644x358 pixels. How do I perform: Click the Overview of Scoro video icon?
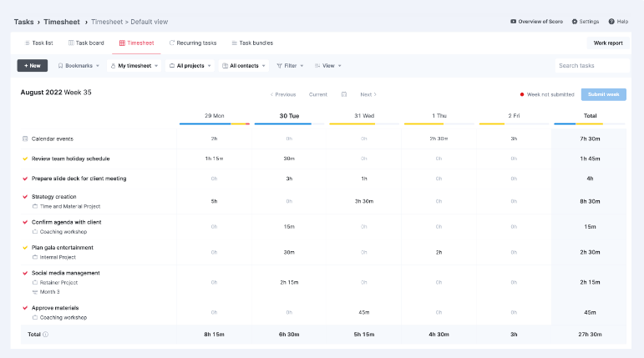(x=513, y=22)
